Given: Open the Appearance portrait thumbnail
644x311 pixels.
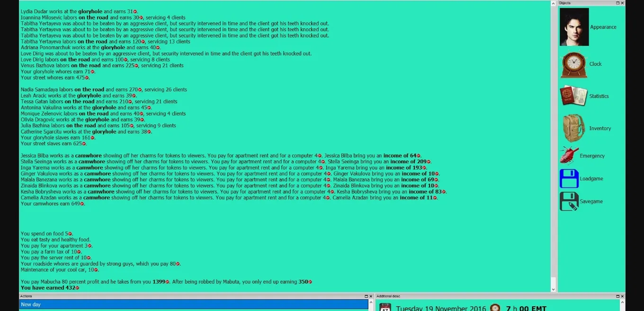Looking at the screenshot, I should (x=574, y=27).
